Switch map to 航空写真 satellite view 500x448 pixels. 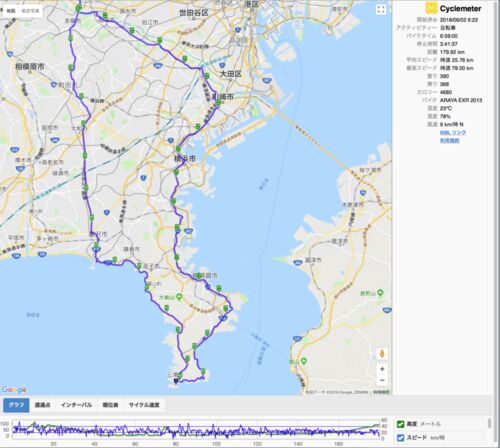click(30, 11)
